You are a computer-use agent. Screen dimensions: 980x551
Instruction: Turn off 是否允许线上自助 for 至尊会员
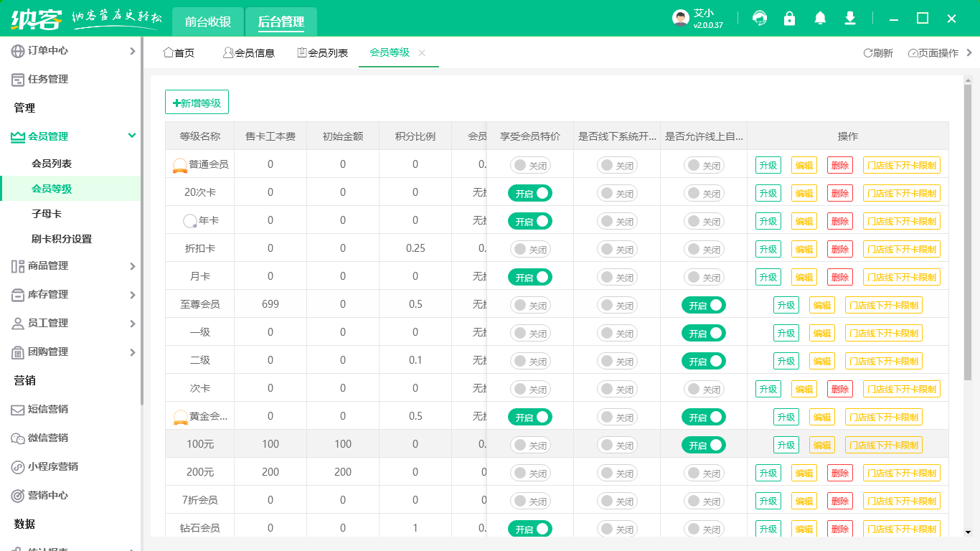click(703, 305)
